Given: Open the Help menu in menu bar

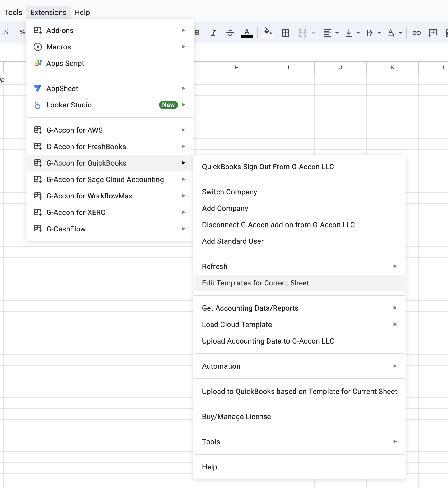Looking at the screenshot, I should click(x=82, y=12).
